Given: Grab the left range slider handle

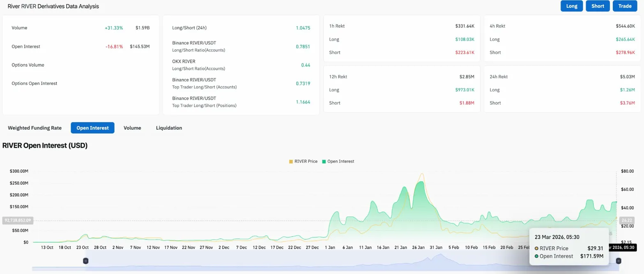Looking at the screenshot, I should pyautogui.click(x=85, y=261).
